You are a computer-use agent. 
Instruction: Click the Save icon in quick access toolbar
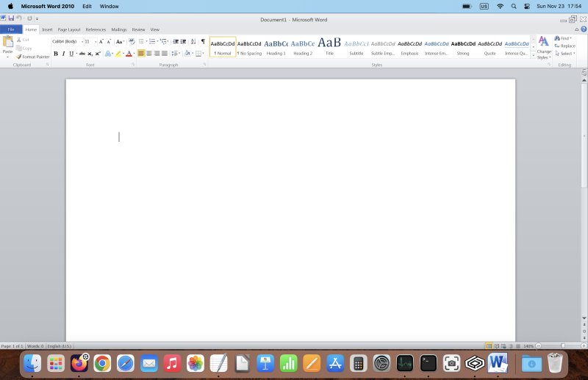[x=11, y=18]
